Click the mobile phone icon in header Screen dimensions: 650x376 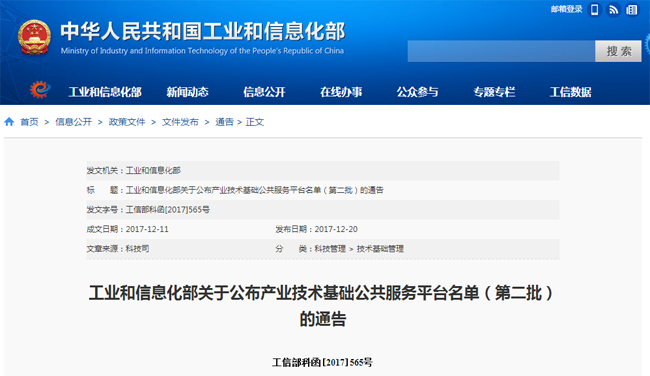pos(594,10)
